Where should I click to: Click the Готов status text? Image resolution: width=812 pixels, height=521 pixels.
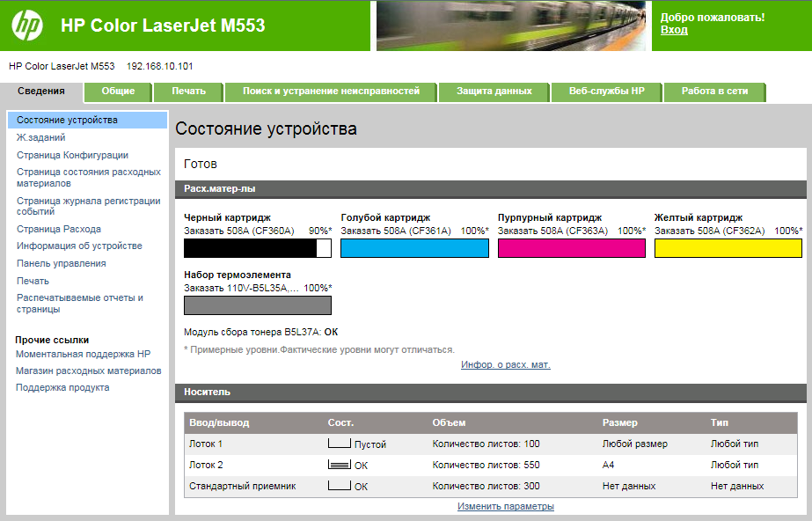(201, 165)
